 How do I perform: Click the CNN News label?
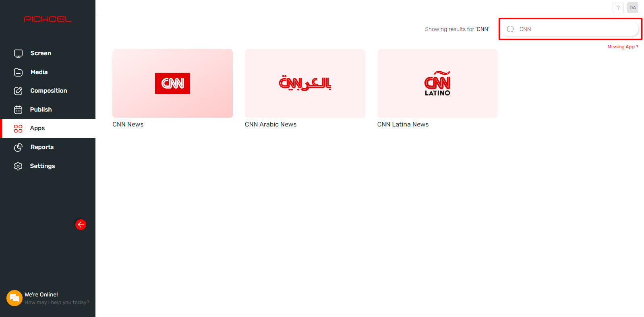pyautogui.click(x=128, y=124)
